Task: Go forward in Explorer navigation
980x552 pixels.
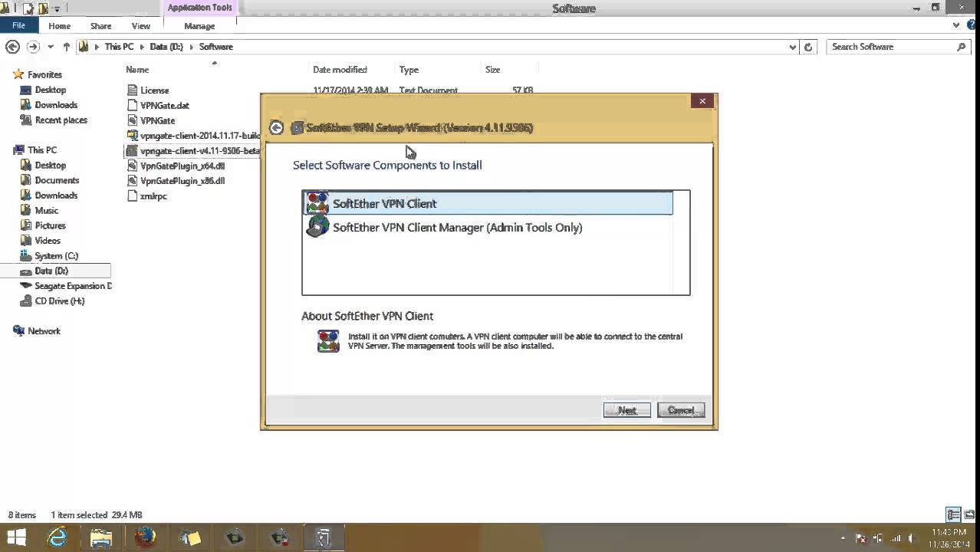Action: (x=32, y=47)
